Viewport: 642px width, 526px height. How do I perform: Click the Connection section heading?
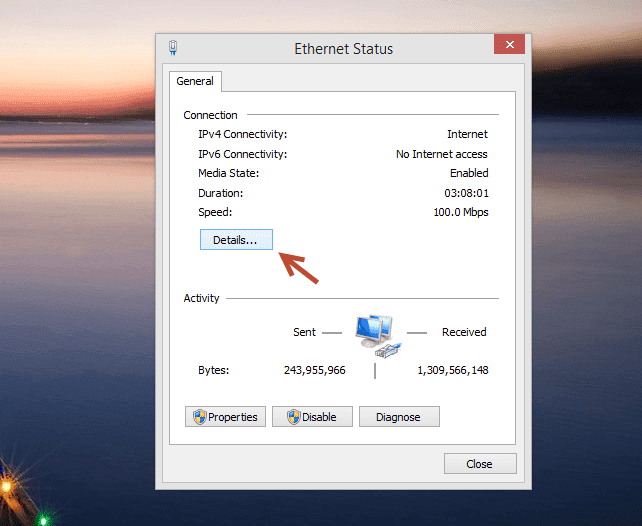(210, 115)
